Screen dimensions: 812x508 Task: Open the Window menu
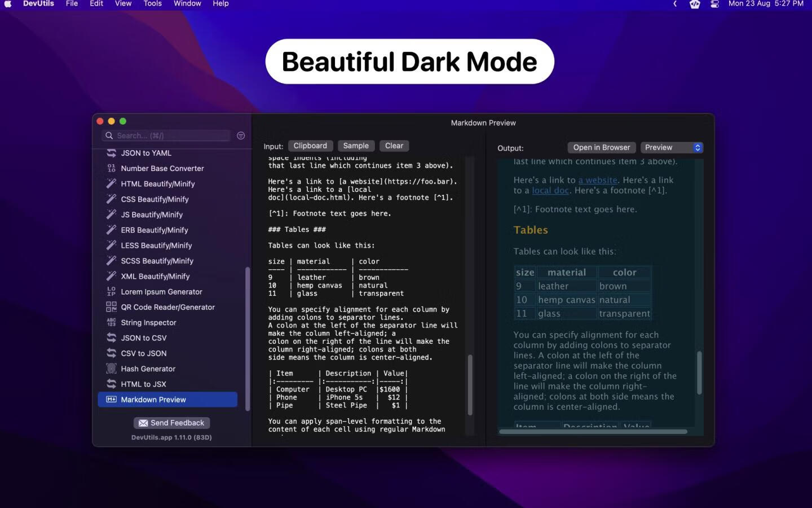point(187,3)
